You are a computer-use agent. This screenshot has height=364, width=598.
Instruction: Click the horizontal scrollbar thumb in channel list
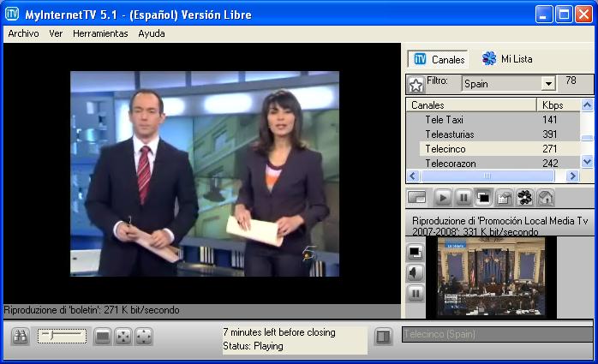click(487, 176)
